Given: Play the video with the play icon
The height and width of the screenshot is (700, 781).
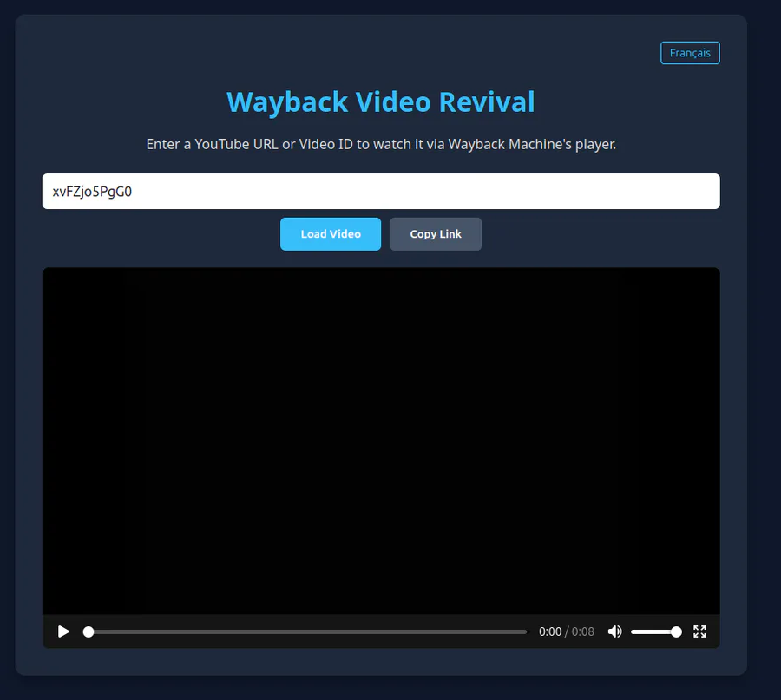Looking at the screenshot, I should (63, 631).
